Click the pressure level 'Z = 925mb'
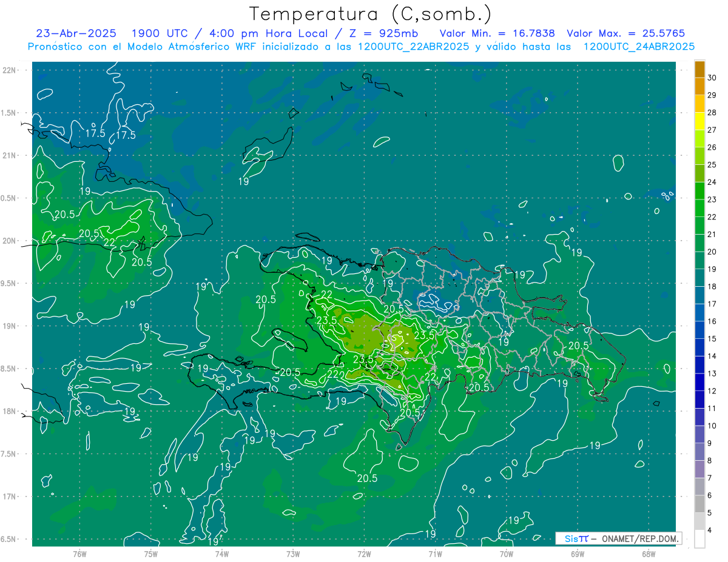This screenshot has height=562, width=728. click(x=385, y=33)
